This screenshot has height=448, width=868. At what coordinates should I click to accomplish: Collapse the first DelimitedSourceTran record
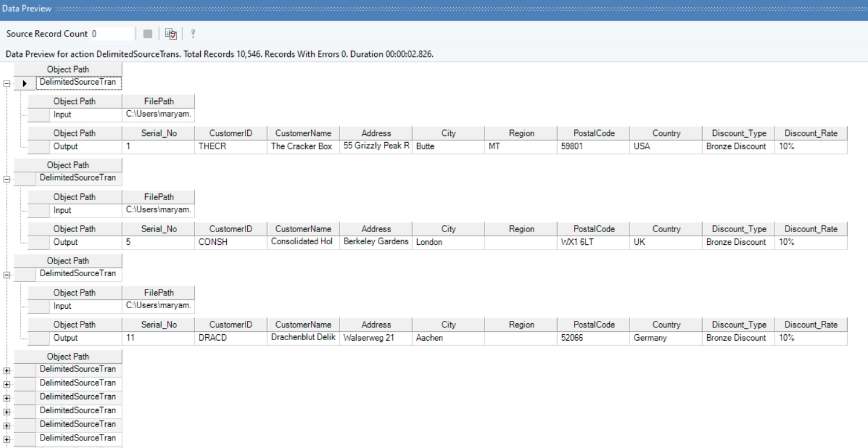[x=7, y=83]
